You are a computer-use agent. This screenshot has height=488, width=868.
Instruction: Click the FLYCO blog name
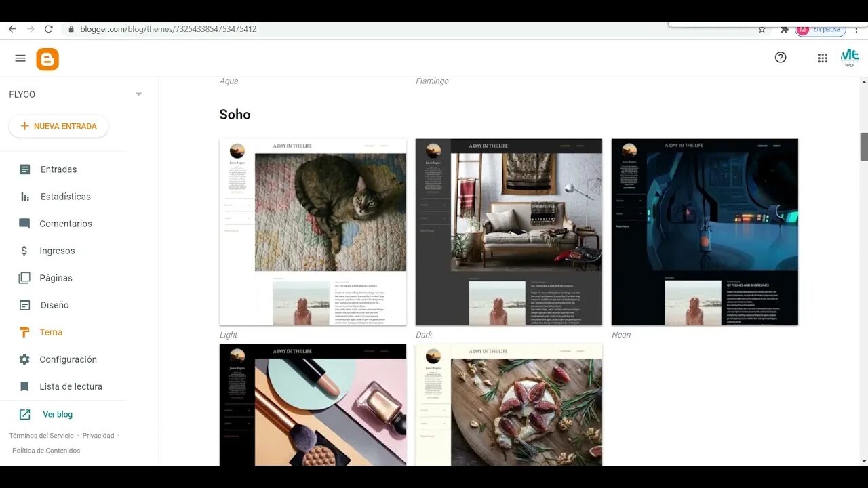pos(22,94)
